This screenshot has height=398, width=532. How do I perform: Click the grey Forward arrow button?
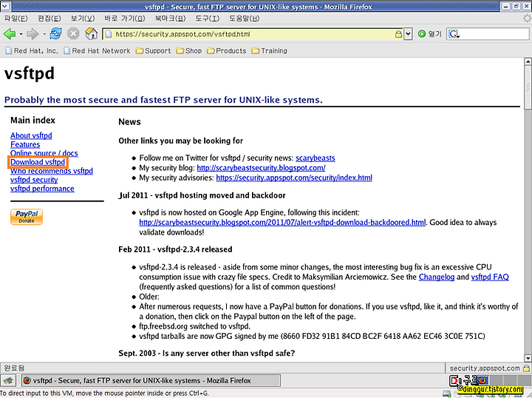point(33,34)
